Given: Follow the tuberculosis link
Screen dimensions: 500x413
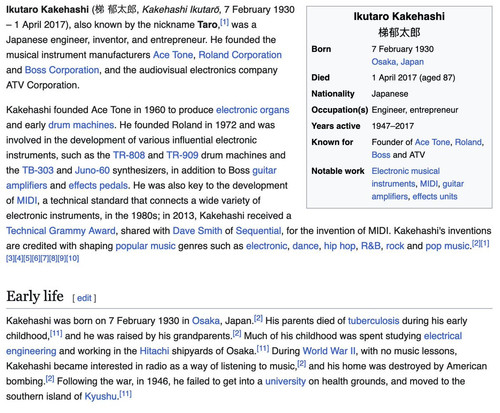Looking at the screenshot, I should [373, 321].
